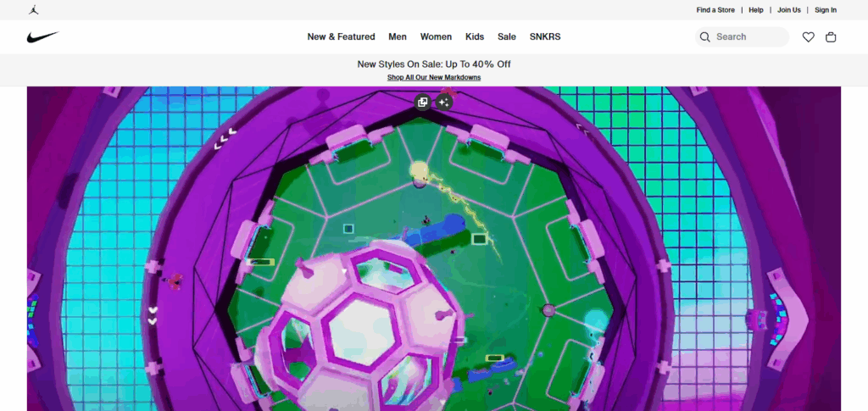Open the Help link
Screen dimensions: 868x411
click(755, 10)
